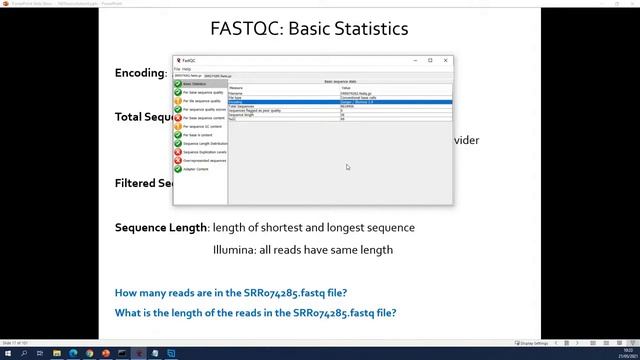The image size is (640, 360).
Task: Minimize the FastQC window
Action: click(x=415, y=60)
